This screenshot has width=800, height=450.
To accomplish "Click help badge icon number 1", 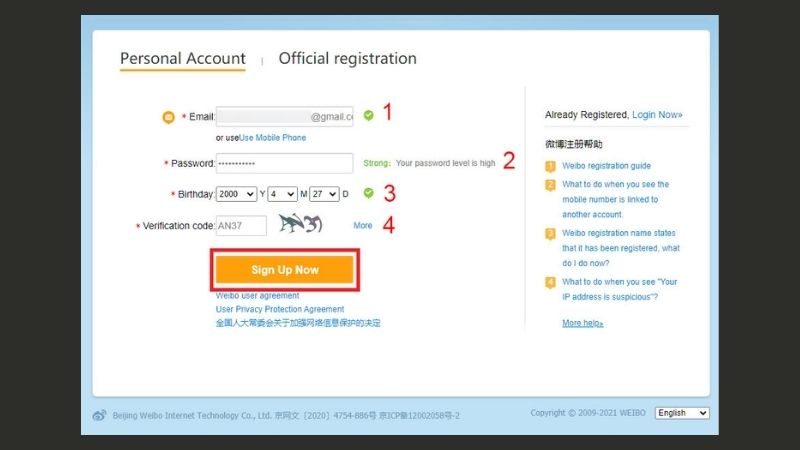I will pos(550,166).
